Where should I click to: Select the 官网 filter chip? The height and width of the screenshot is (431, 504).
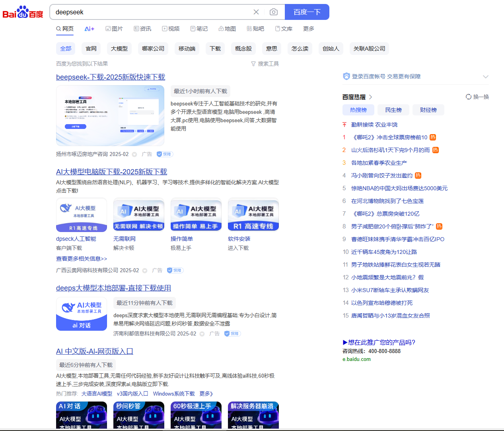coord(91,49)
